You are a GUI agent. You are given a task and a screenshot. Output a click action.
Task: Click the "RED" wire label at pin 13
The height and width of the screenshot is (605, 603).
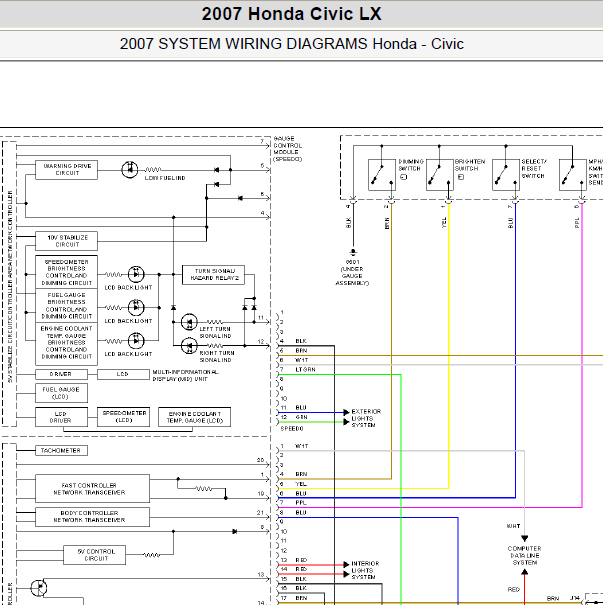[301, 560]
